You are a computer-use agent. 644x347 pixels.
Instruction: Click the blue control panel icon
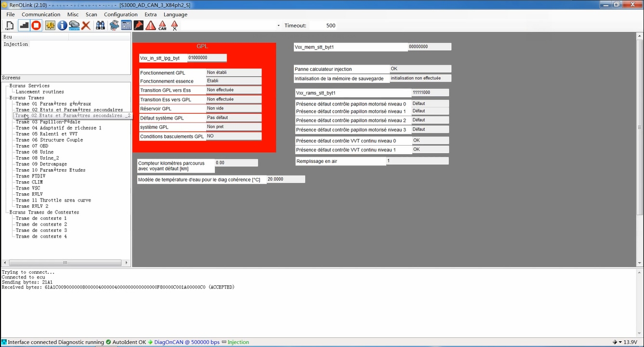126,26
